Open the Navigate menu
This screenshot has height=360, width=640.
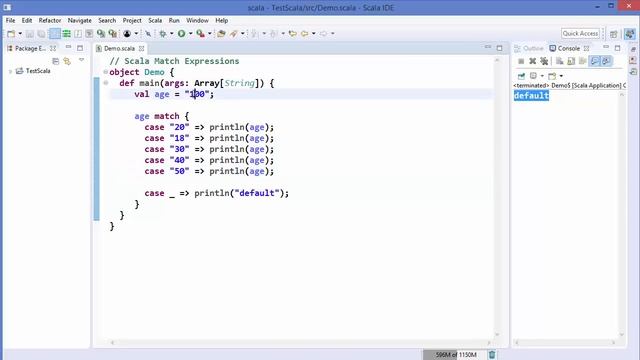coord(80,20)
